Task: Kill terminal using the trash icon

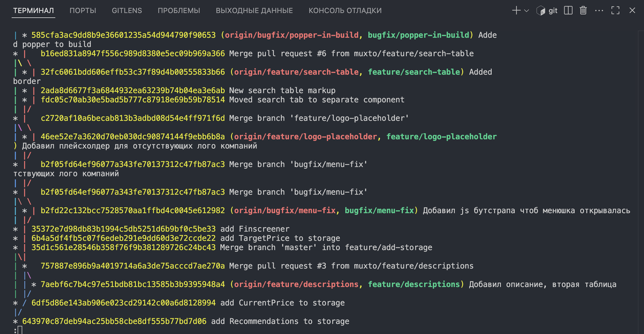Action: pos(583,10)
